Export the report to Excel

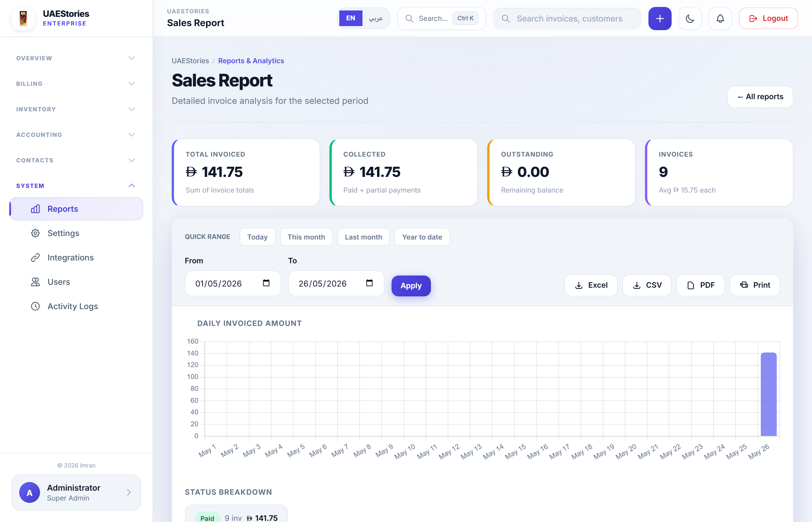(591, 285)
